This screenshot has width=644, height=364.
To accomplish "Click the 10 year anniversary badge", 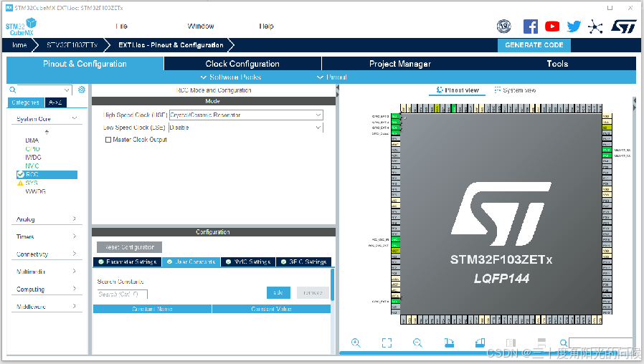I will (504, 27).
